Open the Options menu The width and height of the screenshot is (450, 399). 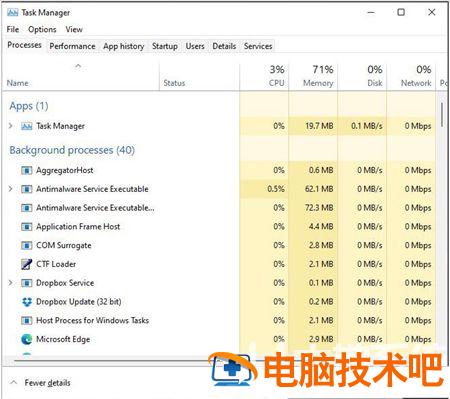coord(42,29)
